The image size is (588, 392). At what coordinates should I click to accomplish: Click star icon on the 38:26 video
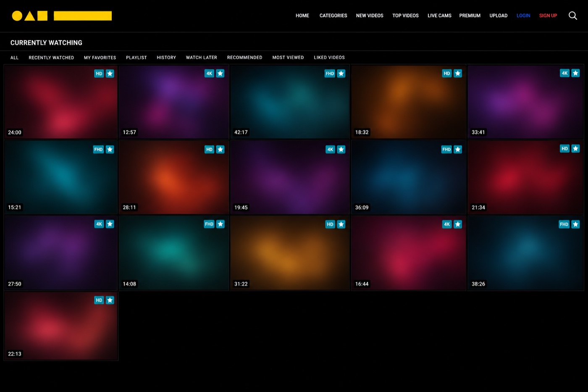575,224
